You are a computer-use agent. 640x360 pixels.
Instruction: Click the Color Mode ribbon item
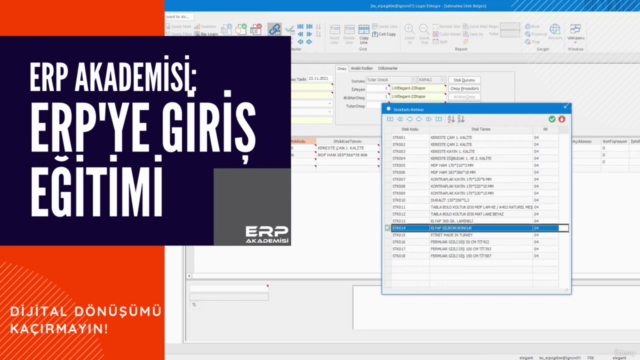[x=447, y=34]
